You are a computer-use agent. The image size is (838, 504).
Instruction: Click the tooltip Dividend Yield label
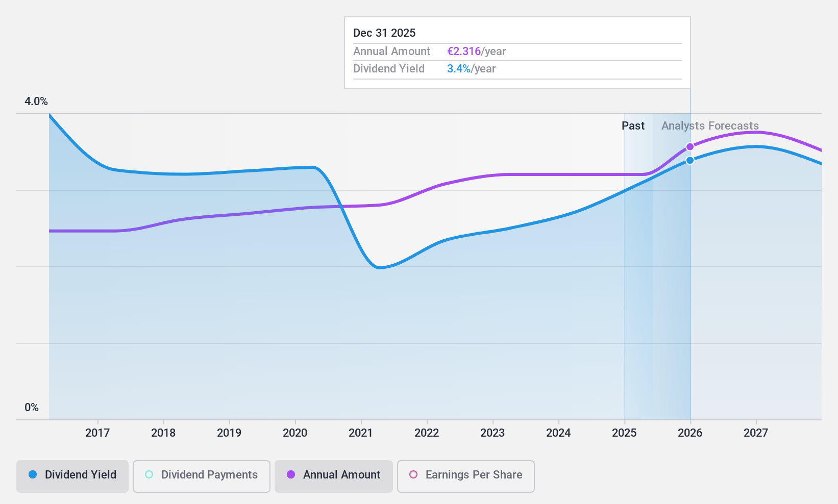389,69
